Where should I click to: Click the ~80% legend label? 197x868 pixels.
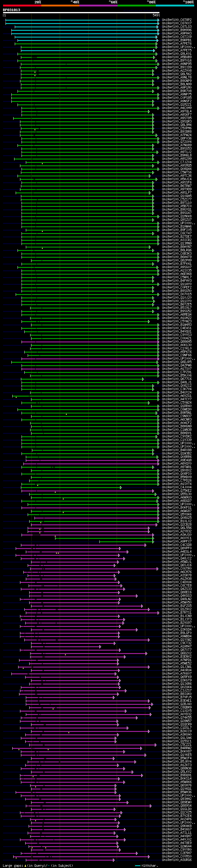click(x=151, y=2)
